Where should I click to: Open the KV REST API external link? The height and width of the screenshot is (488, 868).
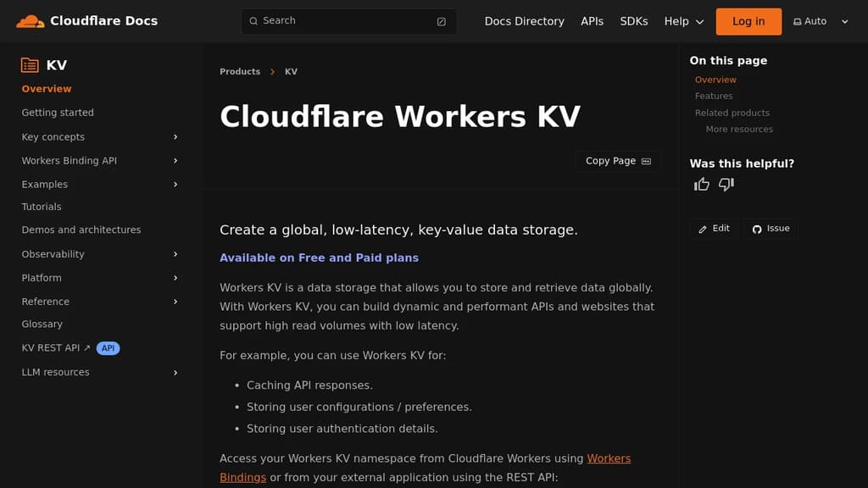55,348
